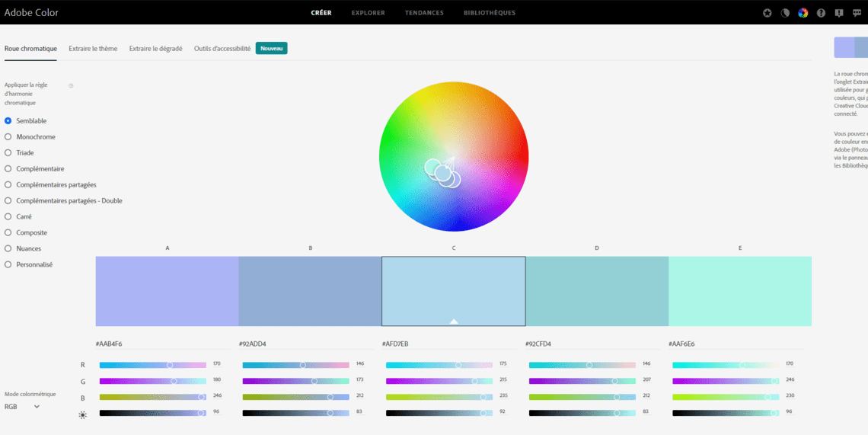Click the feedback exclamation bubble icon
This screenshot has height=435, width=868.
click(x=839, y=13)
